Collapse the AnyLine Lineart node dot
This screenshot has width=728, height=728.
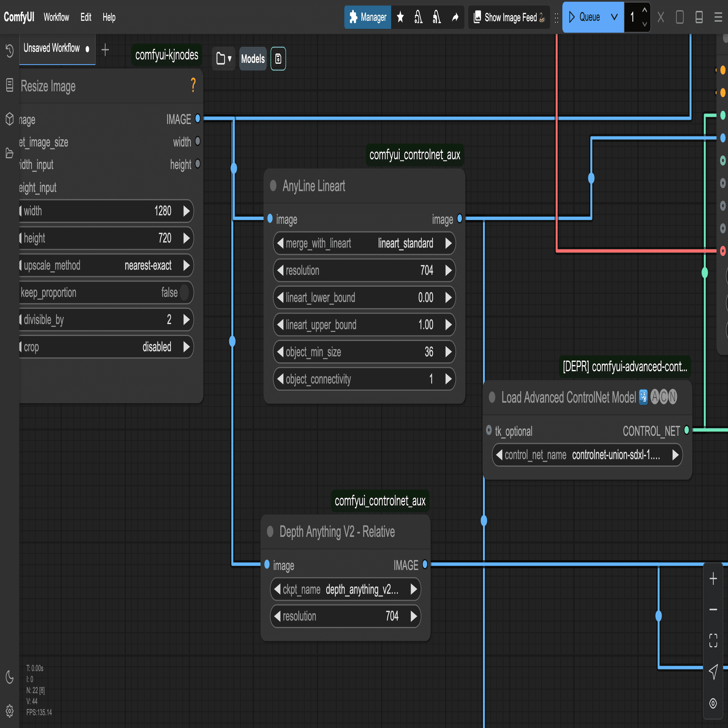click(273, 186)
